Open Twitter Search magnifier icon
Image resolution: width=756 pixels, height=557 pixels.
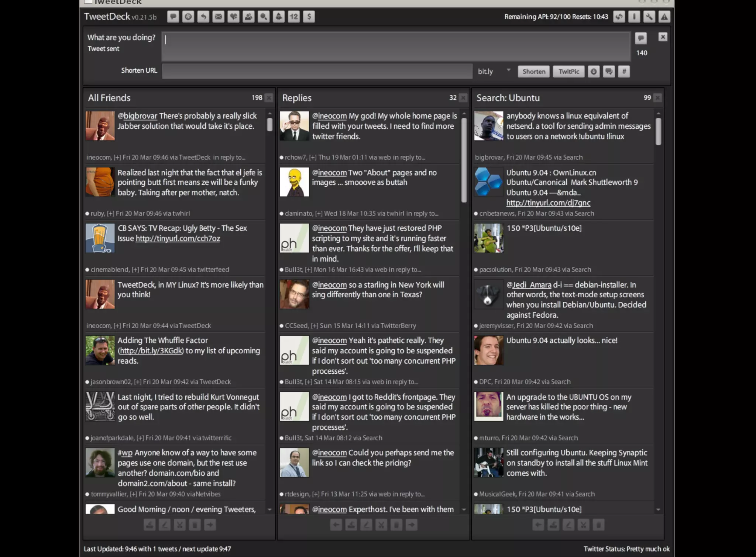coord(264,17)
